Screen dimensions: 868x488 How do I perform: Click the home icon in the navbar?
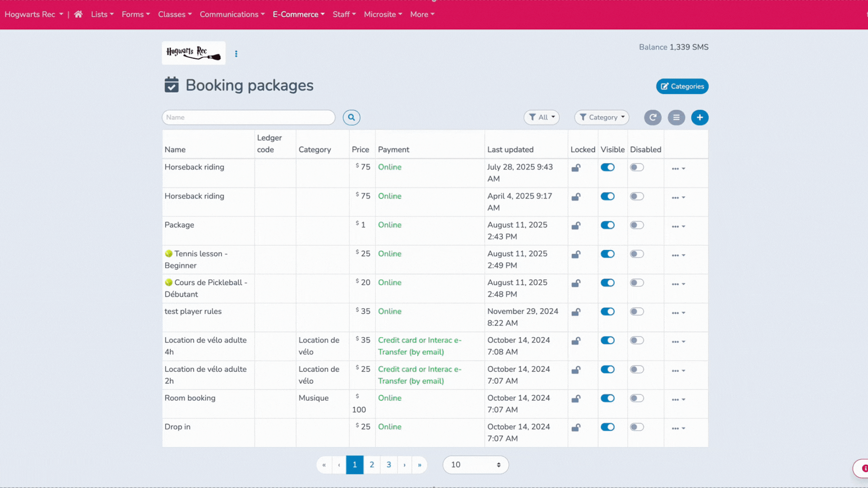78,14
